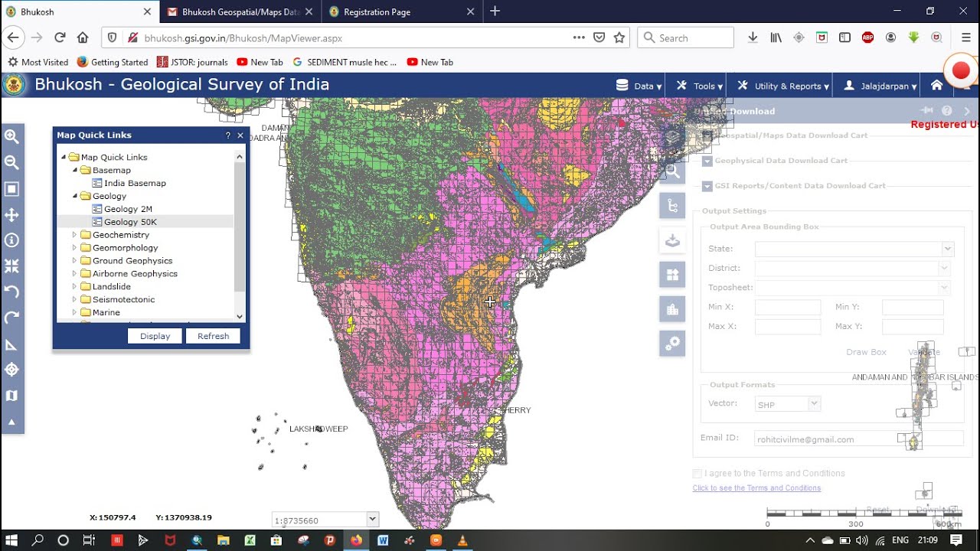
Task: Collapse the Geology folder
Action: pyautogui.click(x=75, y=196)
